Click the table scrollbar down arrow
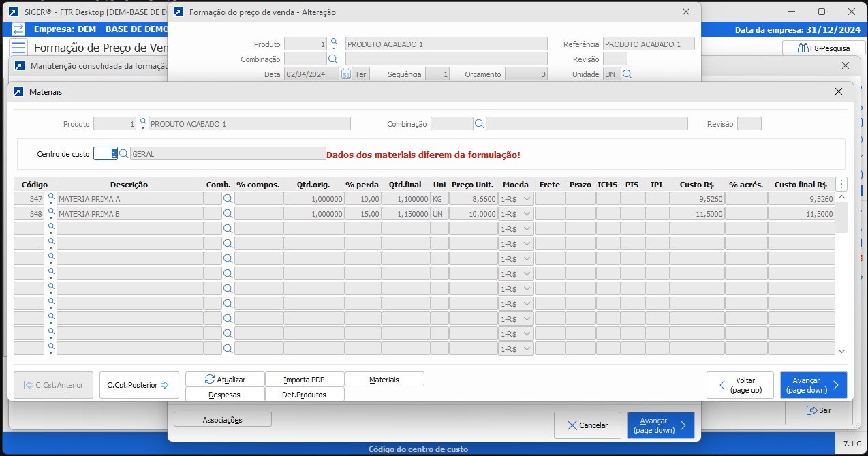Screen dimensions: 868x456 pyautogui.click(x=841, y=351)
